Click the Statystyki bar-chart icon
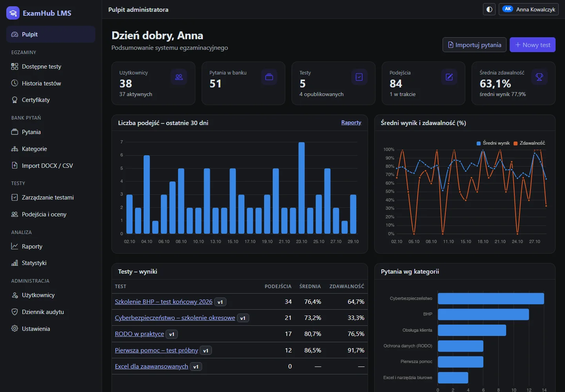565x392 pixels. 15,263
